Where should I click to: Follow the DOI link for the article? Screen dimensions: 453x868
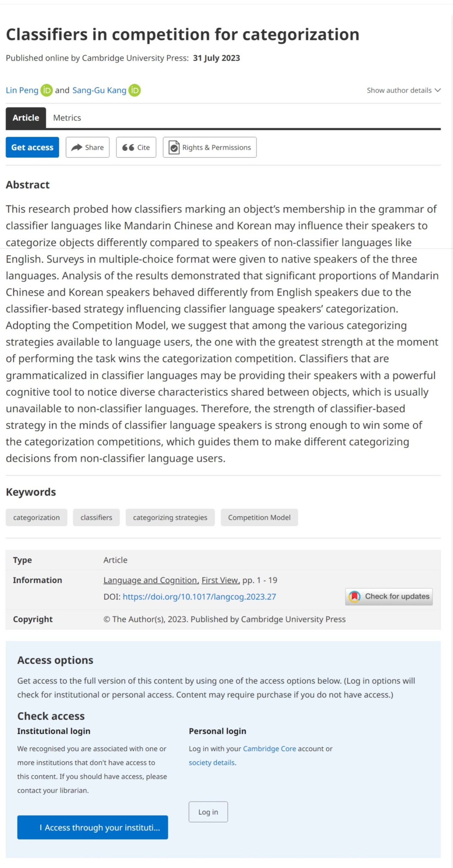[x=199, y=597]
